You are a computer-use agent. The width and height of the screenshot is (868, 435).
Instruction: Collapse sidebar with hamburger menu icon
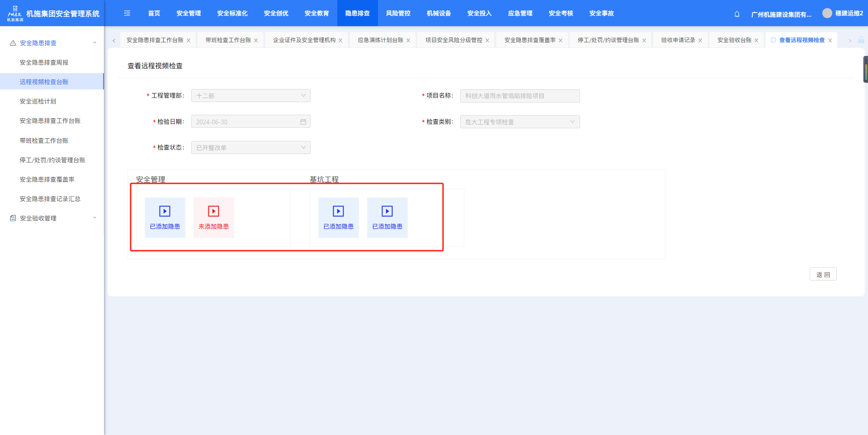click(127, 14)
